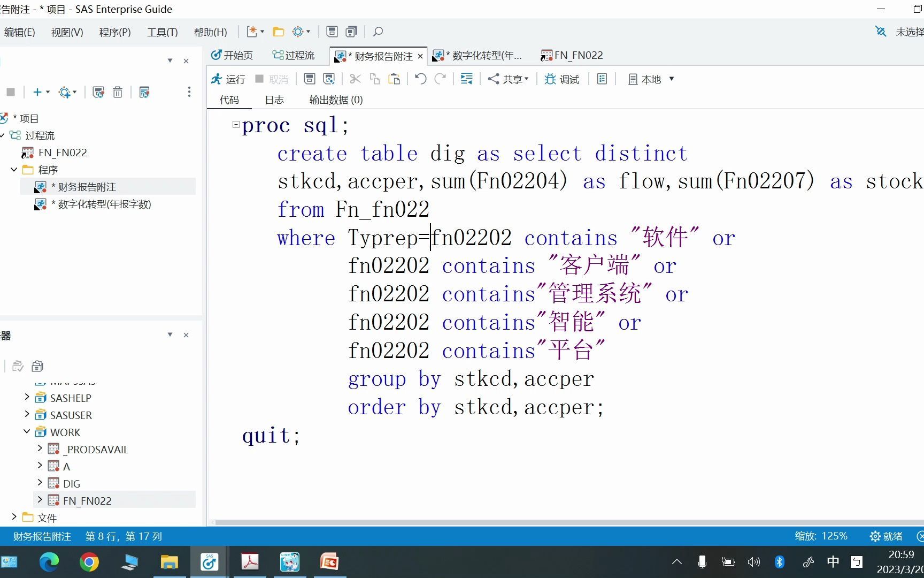
Task: Click the add (+) dropdown in project pane
Action: click(x=41, y=92)
